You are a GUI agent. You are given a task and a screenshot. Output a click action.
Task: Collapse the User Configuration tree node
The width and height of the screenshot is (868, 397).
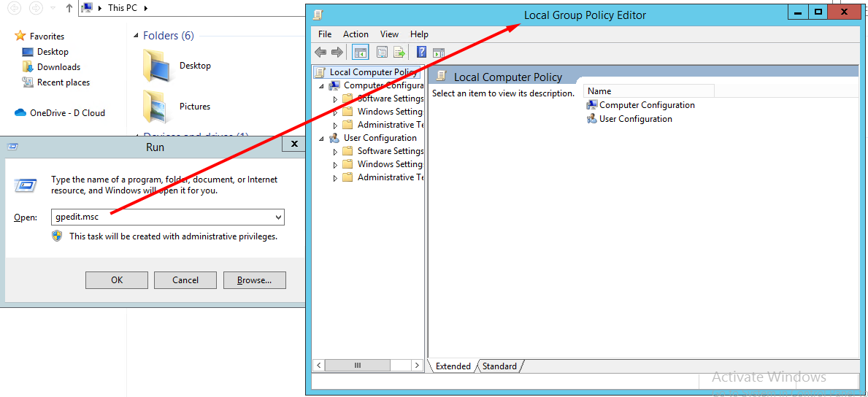point(321,138)
